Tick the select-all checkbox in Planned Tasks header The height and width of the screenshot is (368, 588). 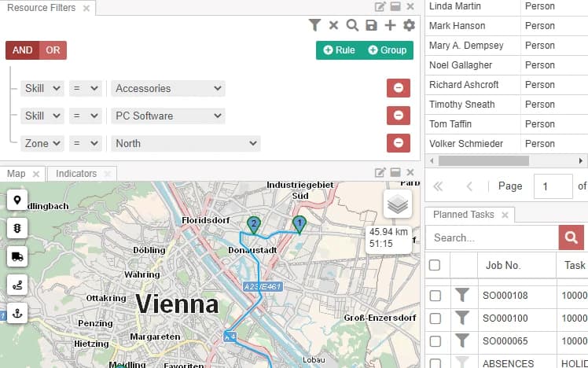point(435,265)
